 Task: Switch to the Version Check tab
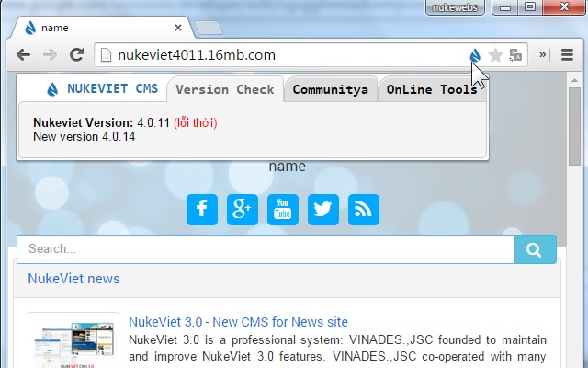(x=225, y=89)
